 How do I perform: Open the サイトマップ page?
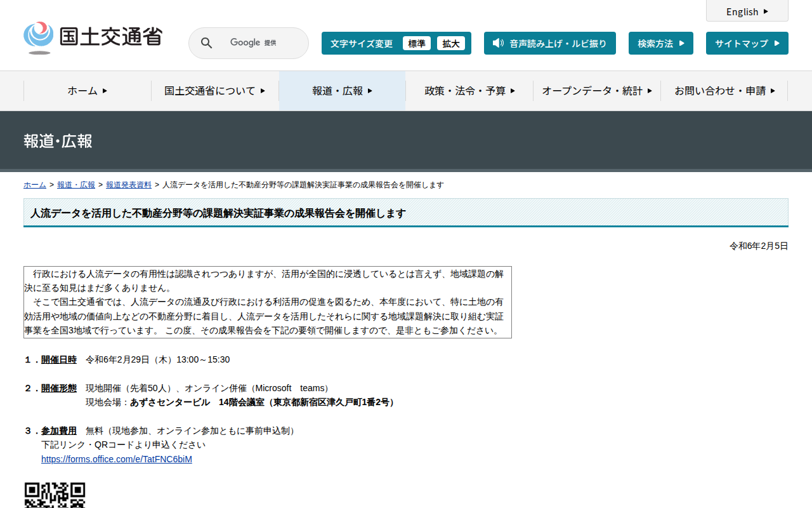747,43
